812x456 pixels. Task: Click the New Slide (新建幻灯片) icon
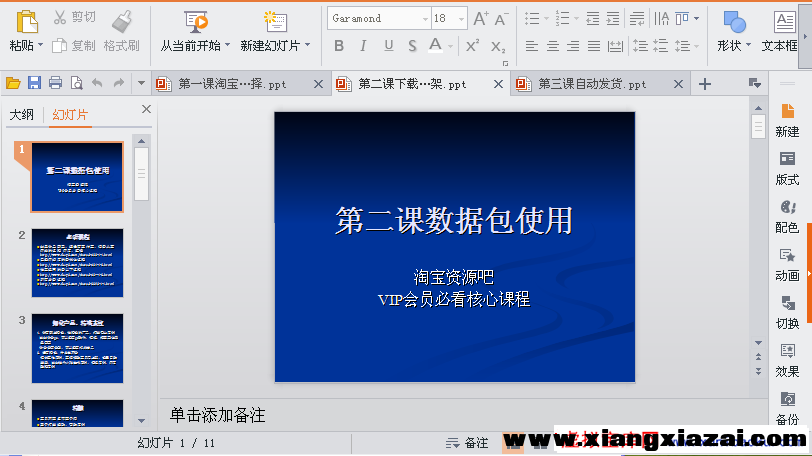pyautogui.click(x=275, y=22)
